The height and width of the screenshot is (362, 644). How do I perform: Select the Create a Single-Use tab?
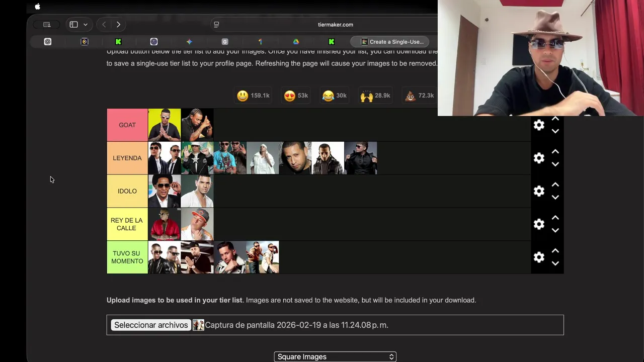click(x=390, y=42)
